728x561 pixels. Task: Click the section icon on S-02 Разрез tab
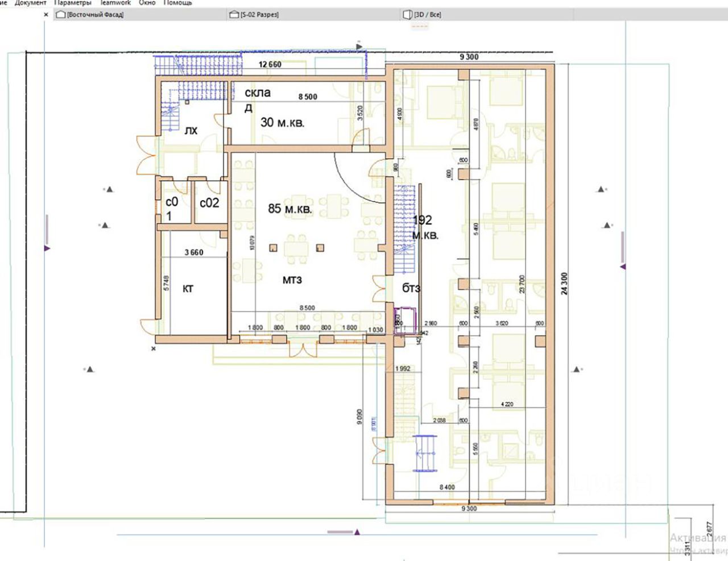234,15
